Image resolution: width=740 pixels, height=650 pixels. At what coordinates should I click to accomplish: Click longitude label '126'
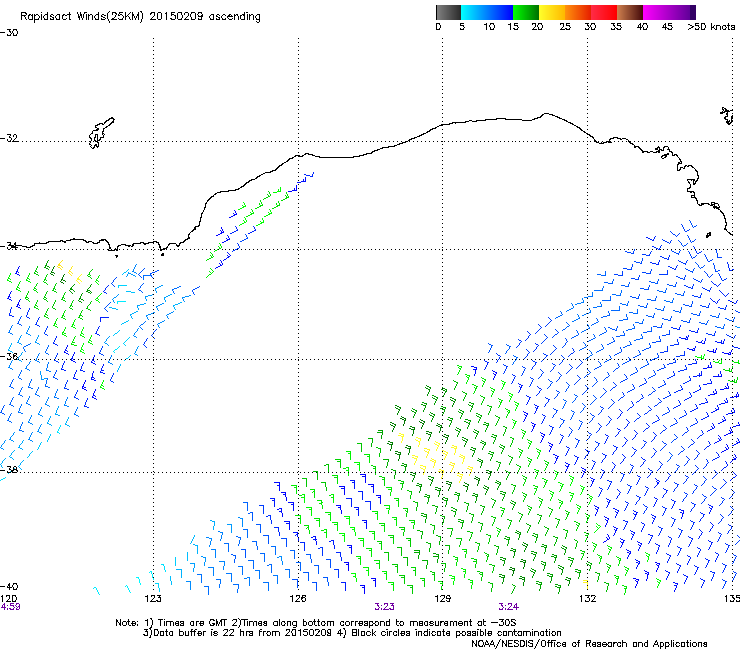pos(298,599)
